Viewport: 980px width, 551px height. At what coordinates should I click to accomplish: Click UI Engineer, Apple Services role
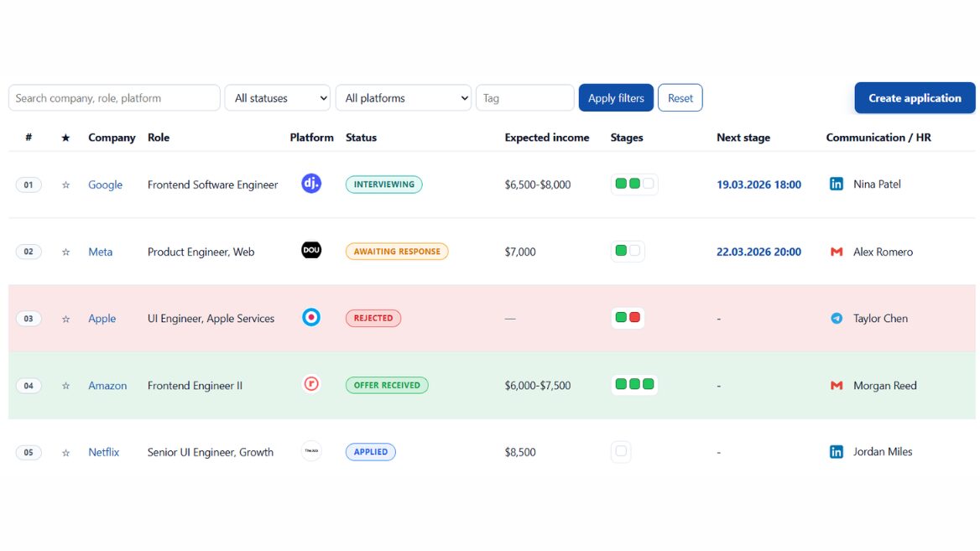click(211, 319)
